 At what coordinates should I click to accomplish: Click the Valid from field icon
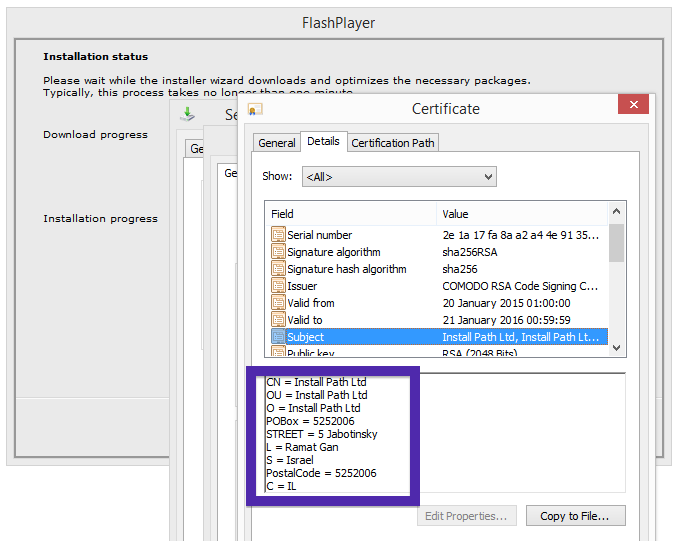coord(278,303)
